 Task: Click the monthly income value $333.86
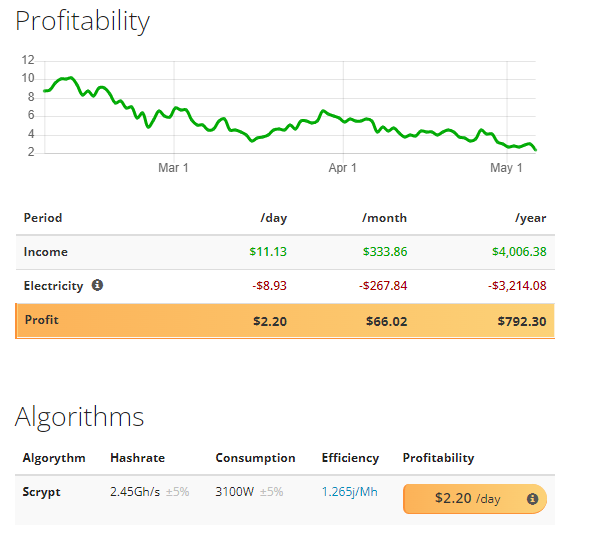click(385, 252)
